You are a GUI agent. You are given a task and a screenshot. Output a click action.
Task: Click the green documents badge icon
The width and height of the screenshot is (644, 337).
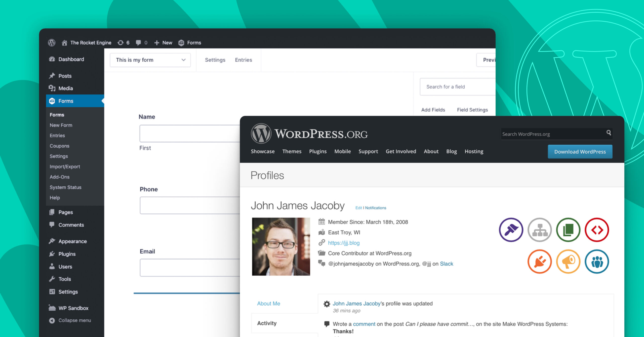(568, 230)
